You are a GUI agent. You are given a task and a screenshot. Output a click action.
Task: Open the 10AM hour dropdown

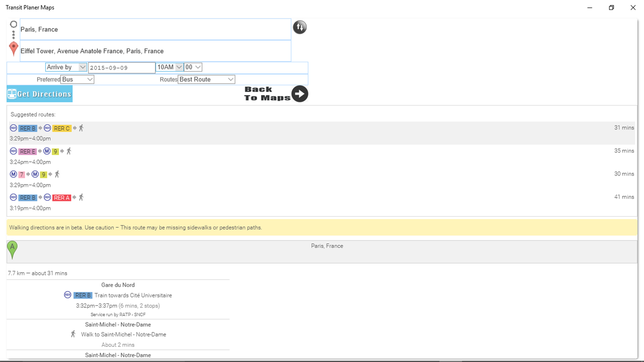(x=169, y=67)
